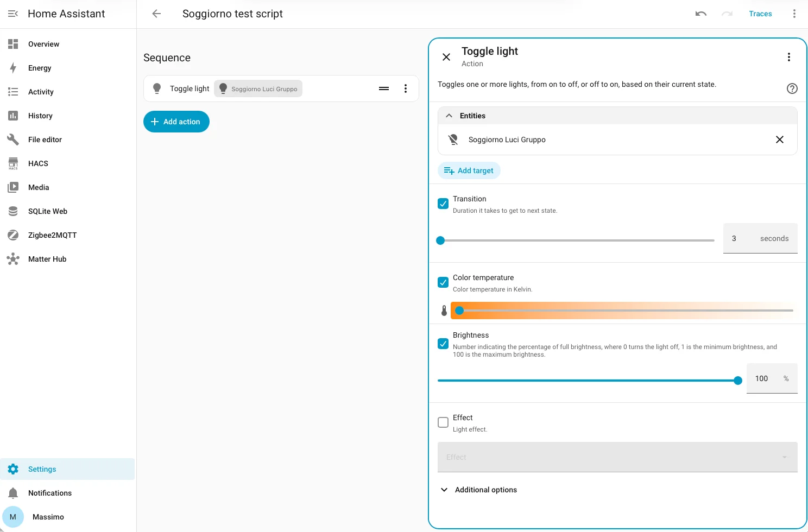Click the SQLite Web database icon
808x532 pixels.
(x=13, y=211)
